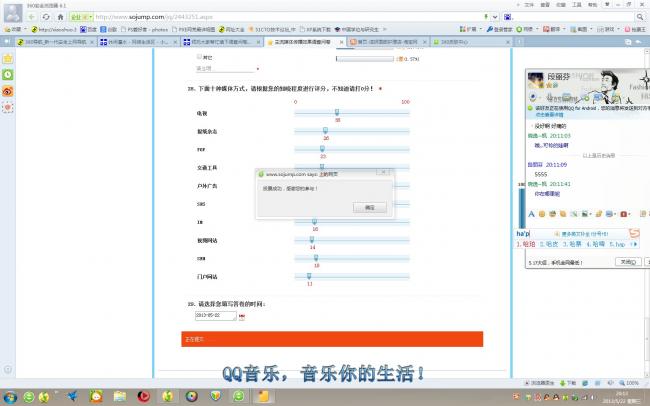650x406 pixels.
Task: Open Windows Start orb on taskbar
Action: [10, 397]
